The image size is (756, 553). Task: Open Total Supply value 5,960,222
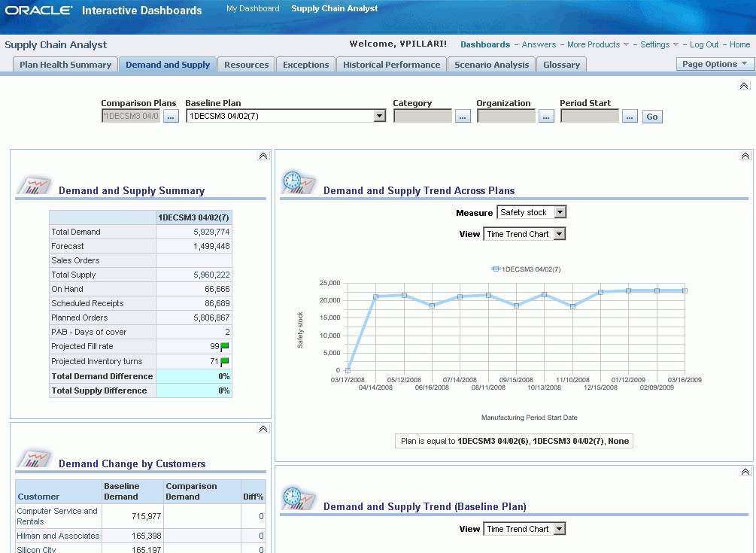coord(211,275)
